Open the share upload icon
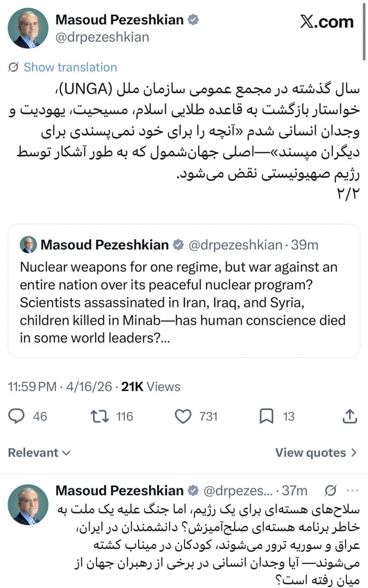 350,416
